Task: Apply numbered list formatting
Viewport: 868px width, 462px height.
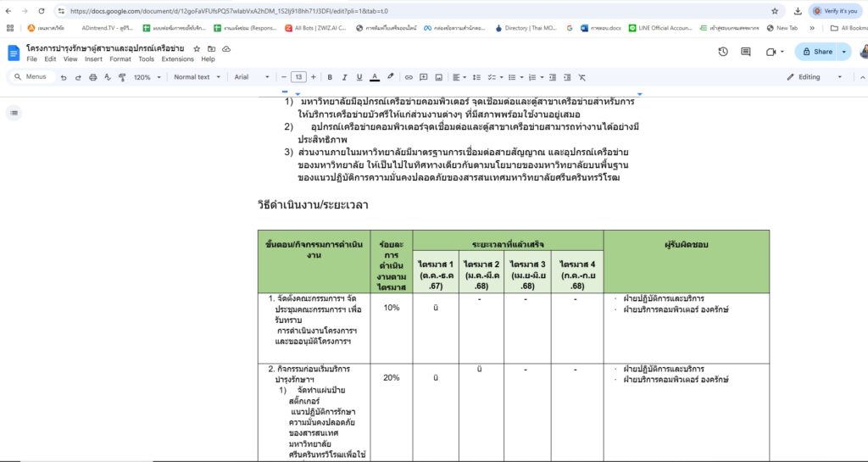Action: tap(532, 77)
